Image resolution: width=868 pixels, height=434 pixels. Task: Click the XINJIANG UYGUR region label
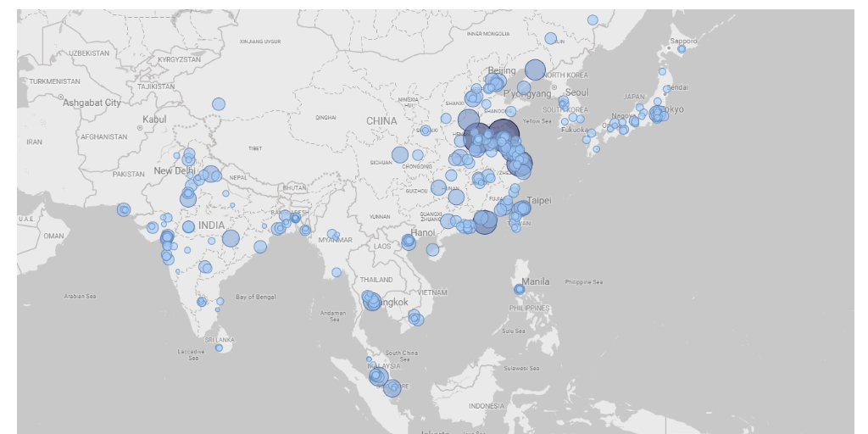(260, 42)
